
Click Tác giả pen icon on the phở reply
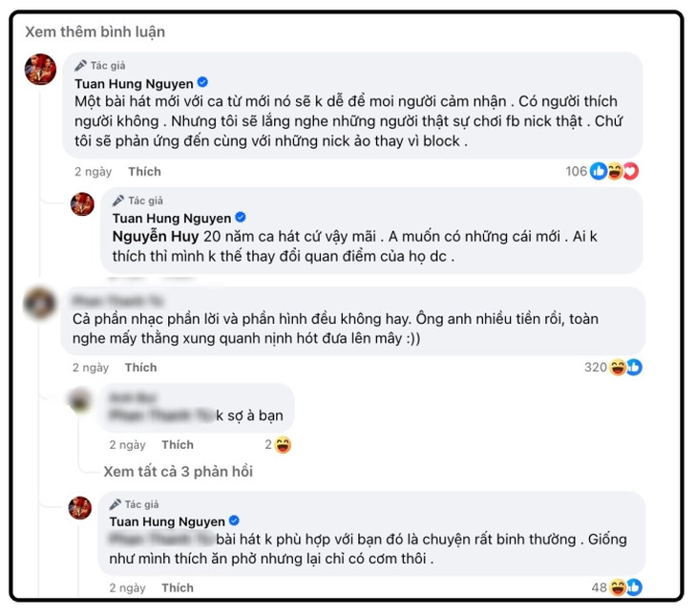tap(116, 504)
